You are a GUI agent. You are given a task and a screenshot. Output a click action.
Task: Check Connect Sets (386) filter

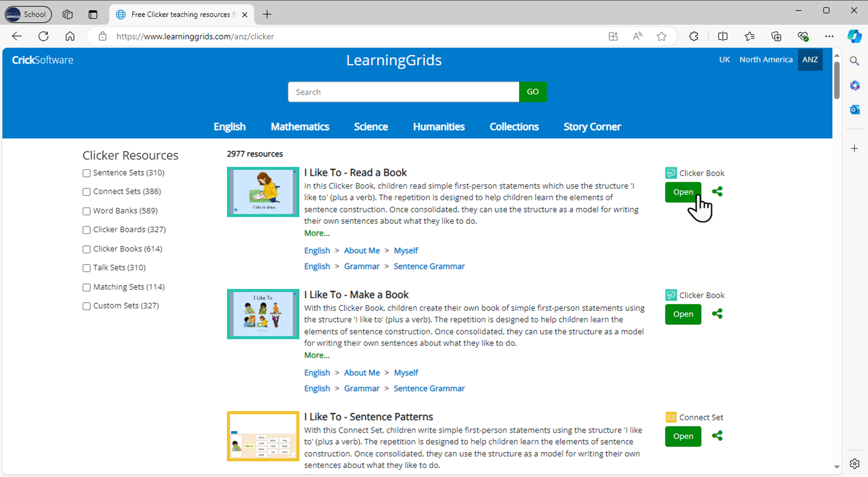pyautogui.click(x=87, y=192)
